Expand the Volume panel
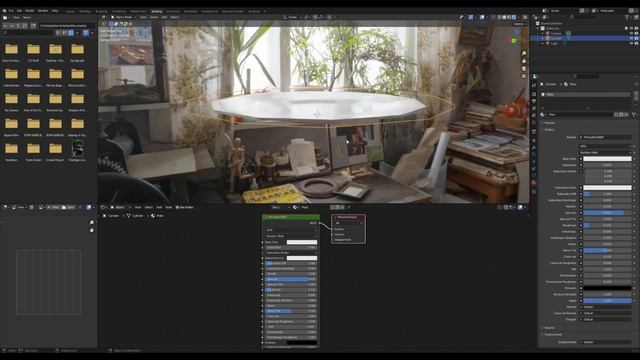Image resolution: width=640 pixels, height=360 pixels. pos(549,328)
